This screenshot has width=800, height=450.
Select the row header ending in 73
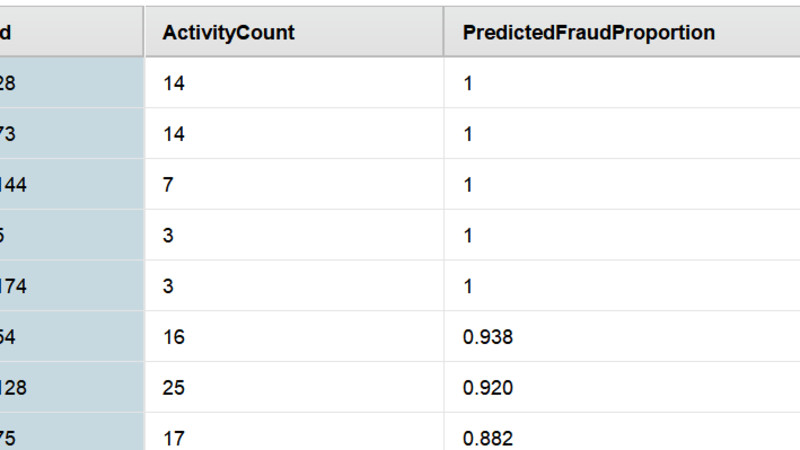pos(72,134)
